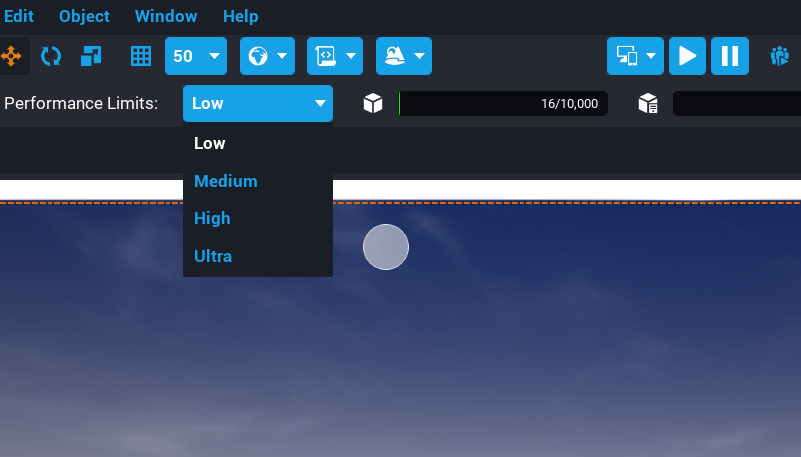Open the grid snap size 50 dropdown

click(x=196, y=56)
